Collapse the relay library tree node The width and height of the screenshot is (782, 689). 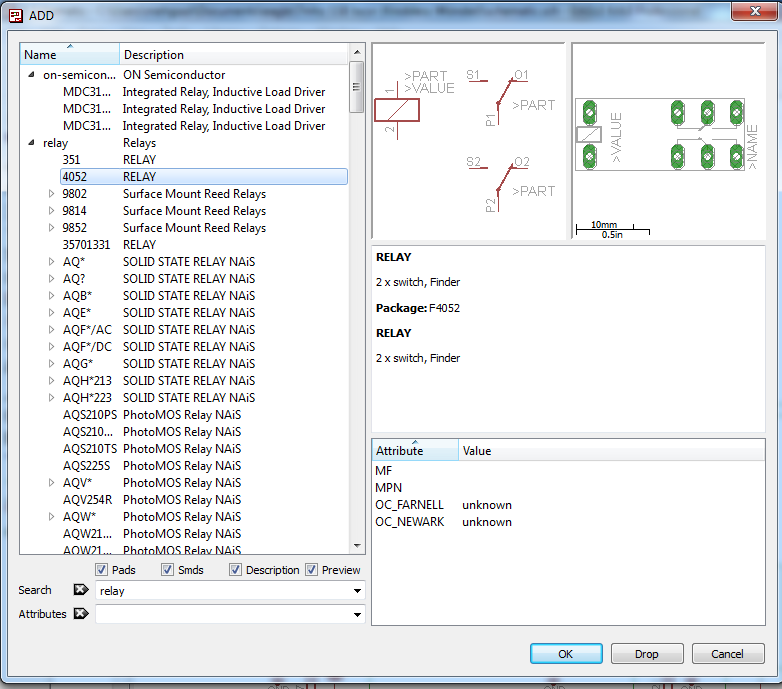tap(31, 143)
